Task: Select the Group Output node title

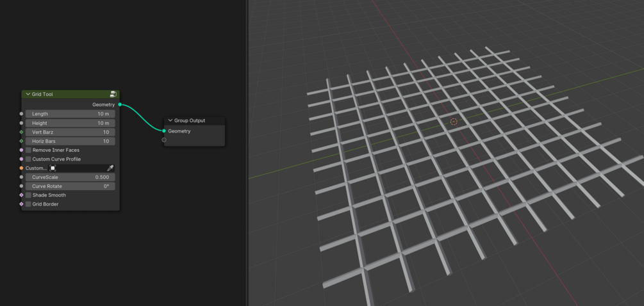Action: [190, 120]
